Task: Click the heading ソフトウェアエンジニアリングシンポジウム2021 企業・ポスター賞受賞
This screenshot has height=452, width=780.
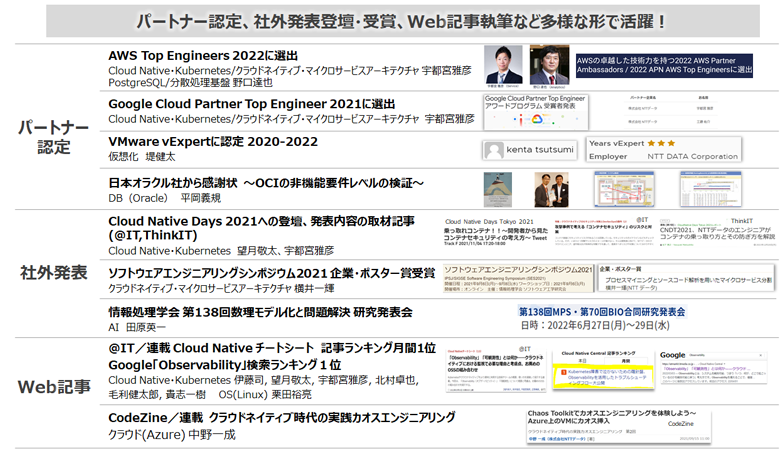Action: 272,273
